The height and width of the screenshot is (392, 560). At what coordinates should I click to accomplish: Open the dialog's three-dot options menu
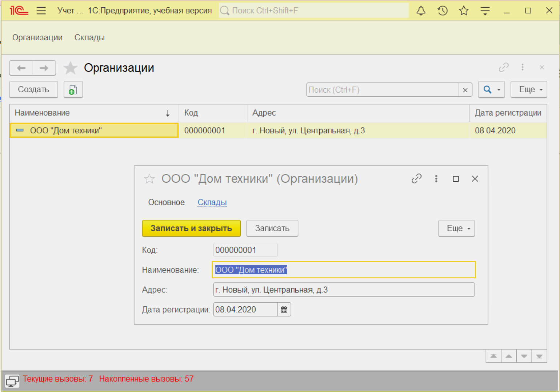[436, 179]
